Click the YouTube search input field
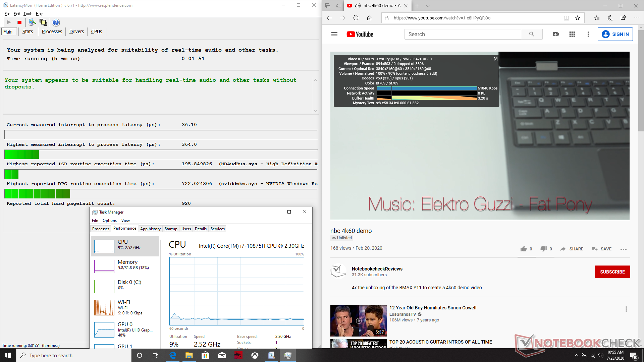This screenshot has width=644, height=362. (463, 34)
